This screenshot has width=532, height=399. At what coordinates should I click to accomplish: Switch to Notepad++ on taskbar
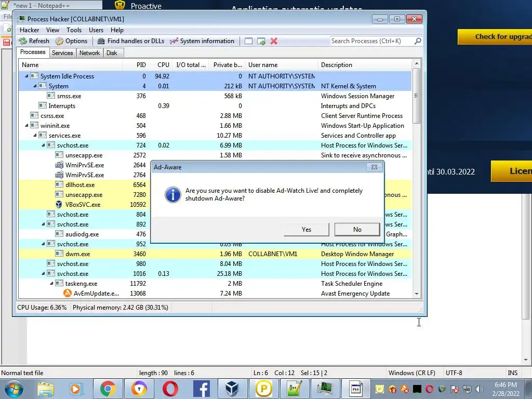coord(295,389)
